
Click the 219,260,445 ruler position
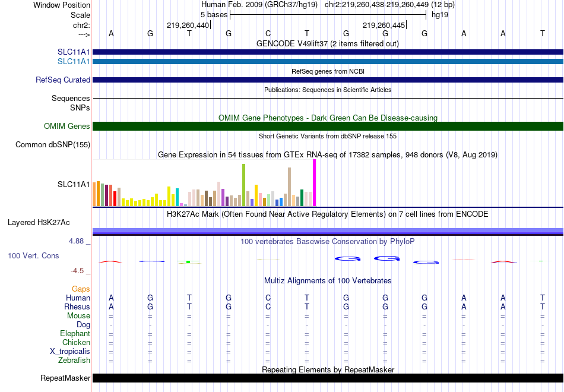click(384, 25)
